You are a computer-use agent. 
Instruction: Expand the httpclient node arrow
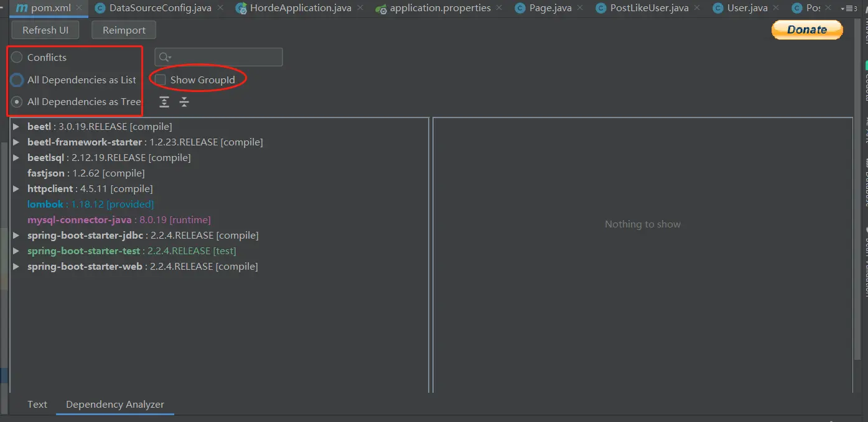click(16, 189)
